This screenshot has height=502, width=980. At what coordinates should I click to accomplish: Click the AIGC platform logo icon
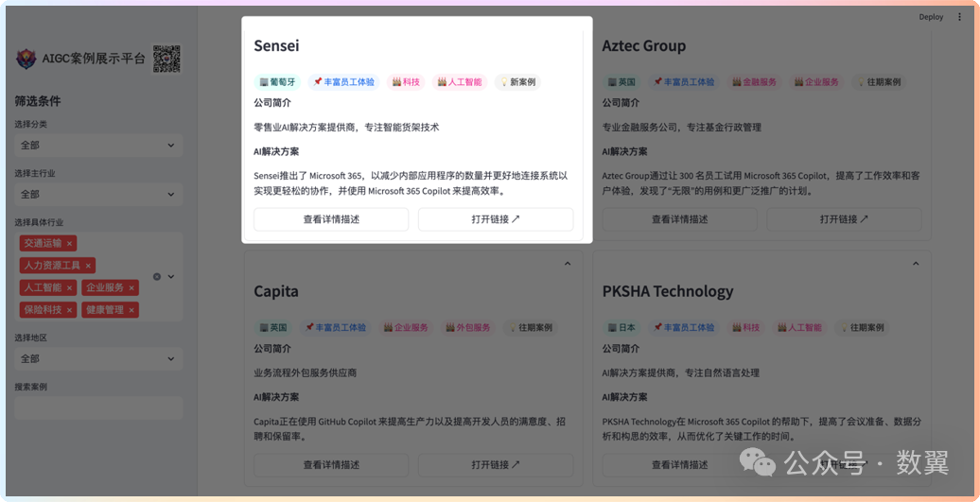pos(26,60)
